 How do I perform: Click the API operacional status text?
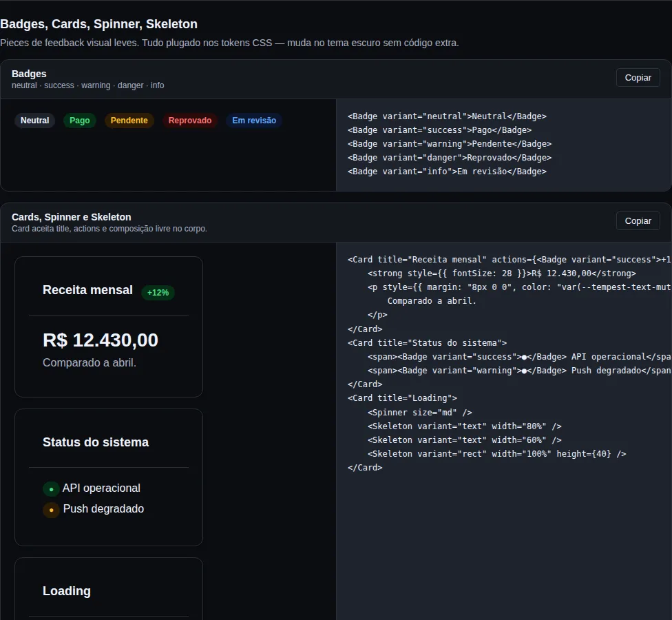coord(101,488)
